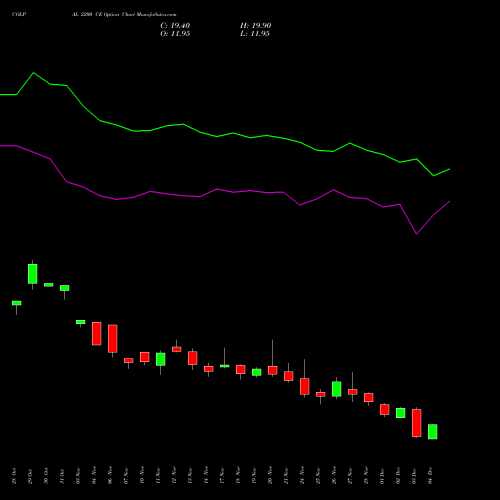500x500 pixels.
Task: Select the '17 Nov' date label
Action: 222,476
